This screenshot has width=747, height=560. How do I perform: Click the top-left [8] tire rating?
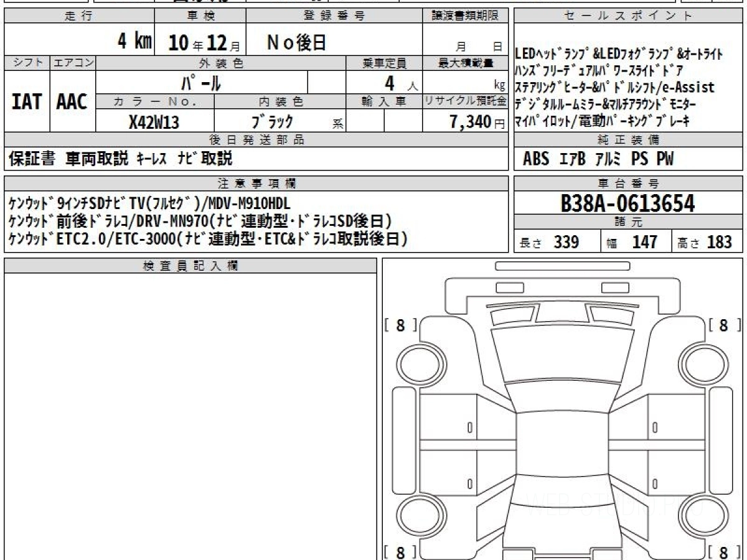pos(400,325)
